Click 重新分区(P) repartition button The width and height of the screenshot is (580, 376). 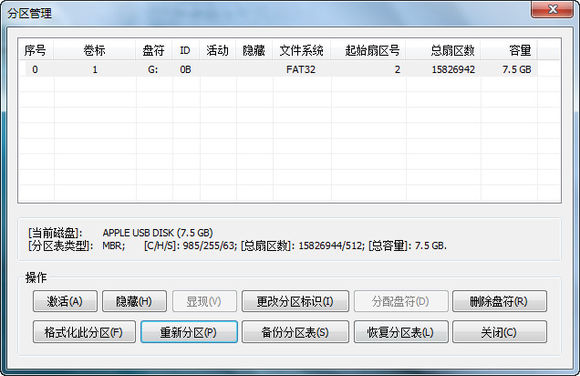pos(189,332)
